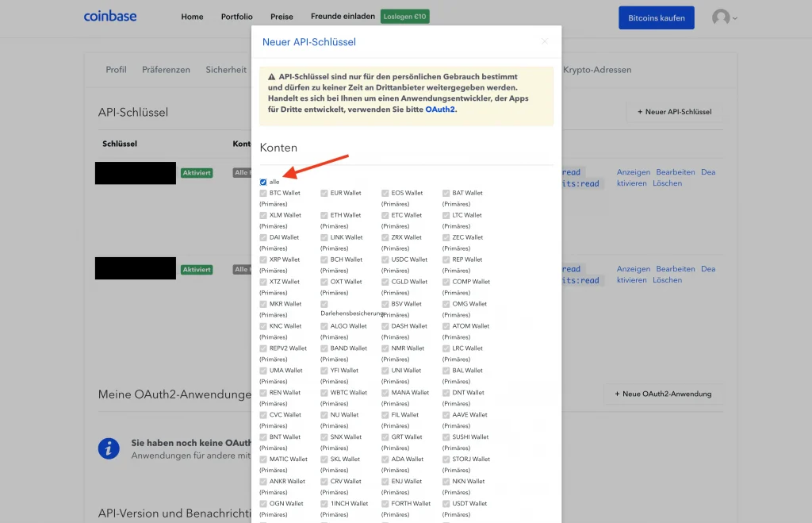Navigate to Home in top navigation
The image size is (812, 523).
192,17
